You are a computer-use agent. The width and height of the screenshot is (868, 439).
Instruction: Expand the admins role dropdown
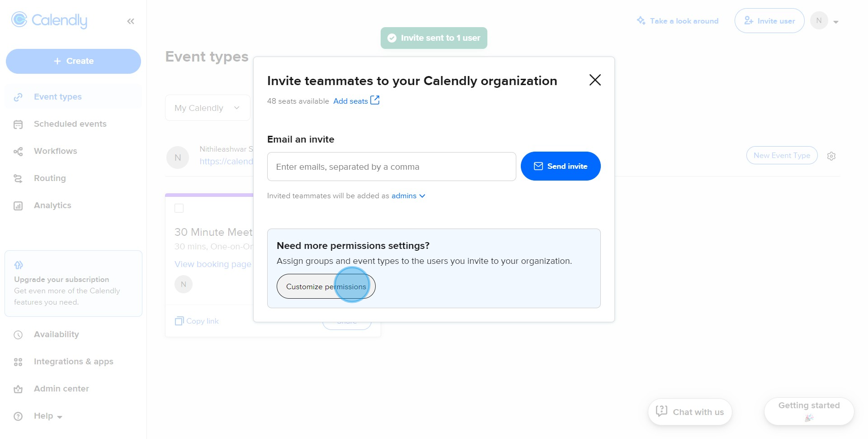coord(408,196)
